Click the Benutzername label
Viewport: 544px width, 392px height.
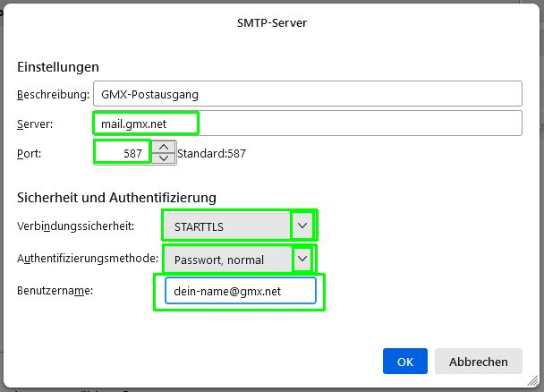point(55,290)
